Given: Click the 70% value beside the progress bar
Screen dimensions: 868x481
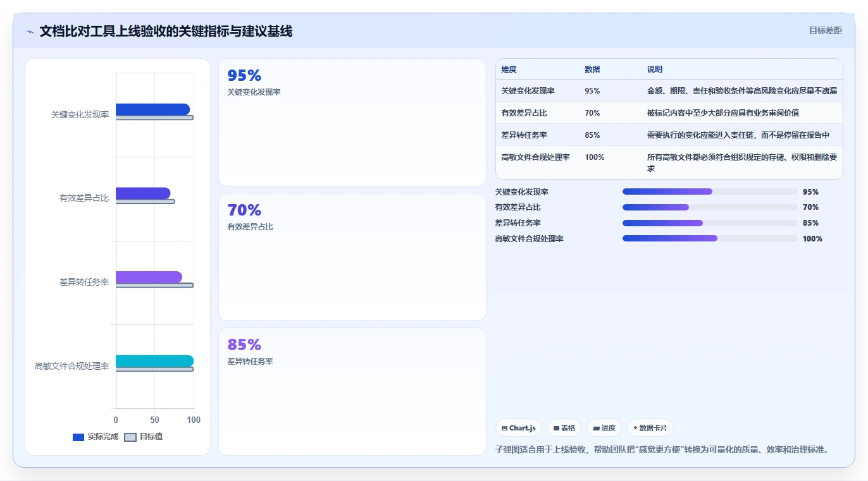Looking at the screenshot, I should [x=810, y=207].
